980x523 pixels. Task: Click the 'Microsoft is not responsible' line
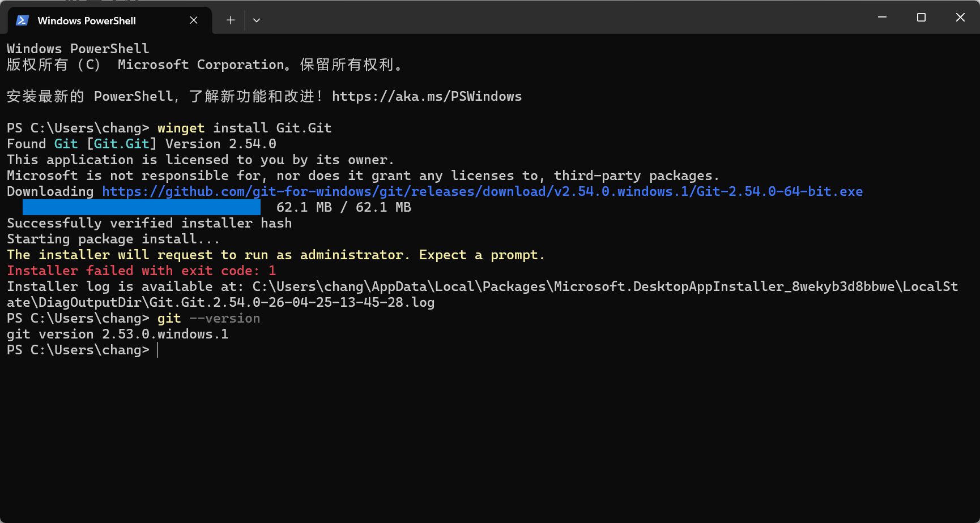click(363, 175)
